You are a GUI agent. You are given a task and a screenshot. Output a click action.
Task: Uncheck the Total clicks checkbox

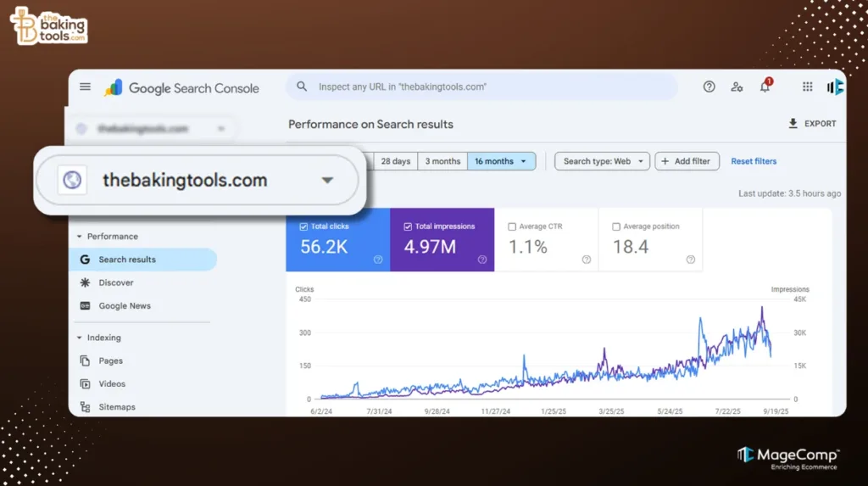pyautogui.click(x=303, y=226)
